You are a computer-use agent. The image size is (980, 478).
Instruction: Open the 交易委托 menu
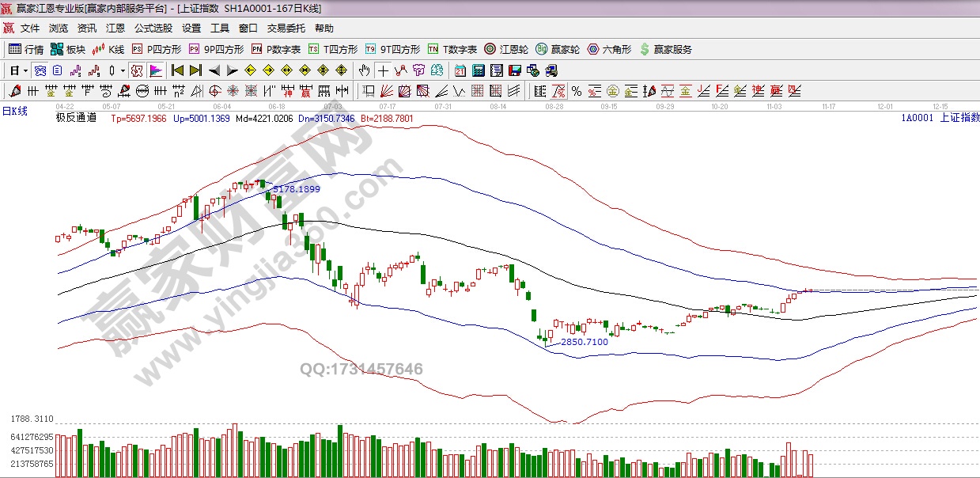pyautogui.click(x=286, y=28)
